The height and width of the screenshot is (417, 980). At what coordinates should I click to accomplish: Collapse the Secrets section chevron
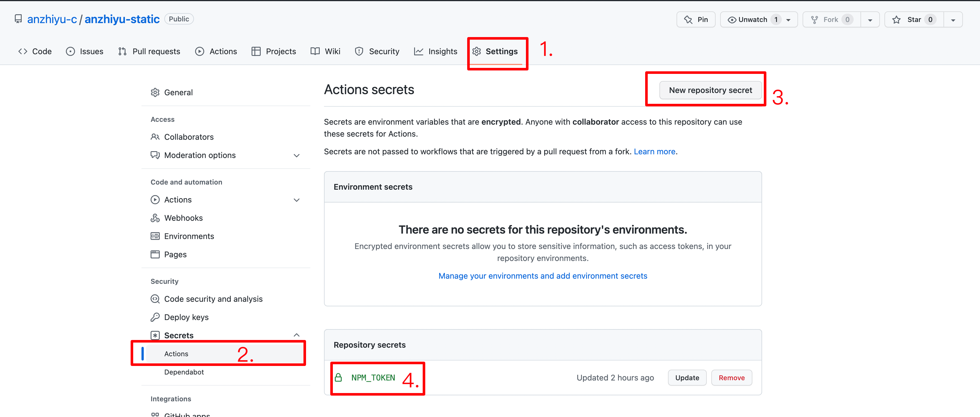click(297, 335)
